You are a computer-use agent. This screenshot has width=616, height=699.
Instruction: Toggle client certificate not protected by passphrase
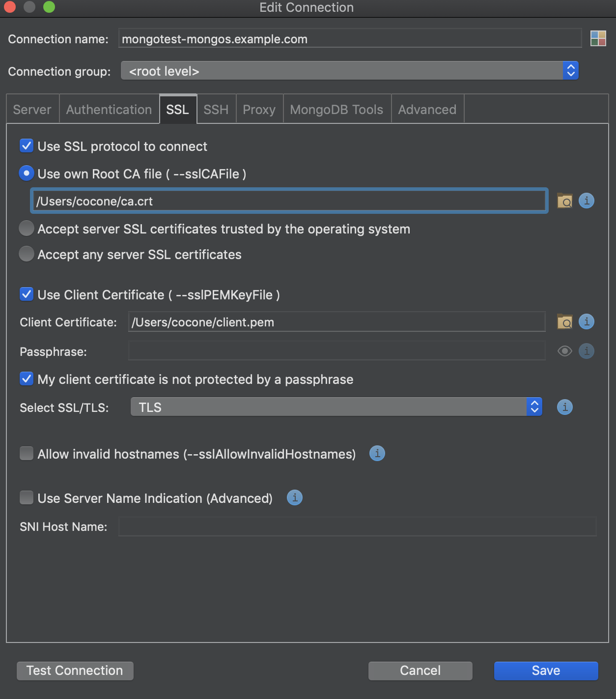27,379
